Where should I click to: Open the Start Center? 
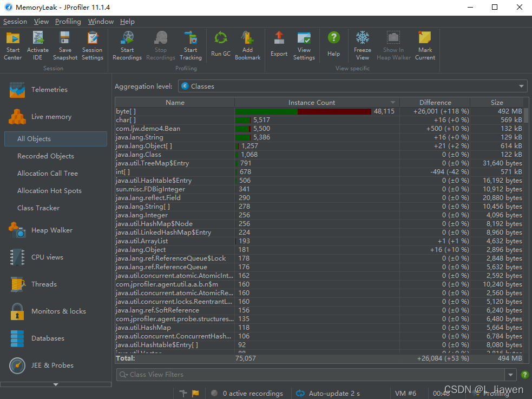click(13, 46)
